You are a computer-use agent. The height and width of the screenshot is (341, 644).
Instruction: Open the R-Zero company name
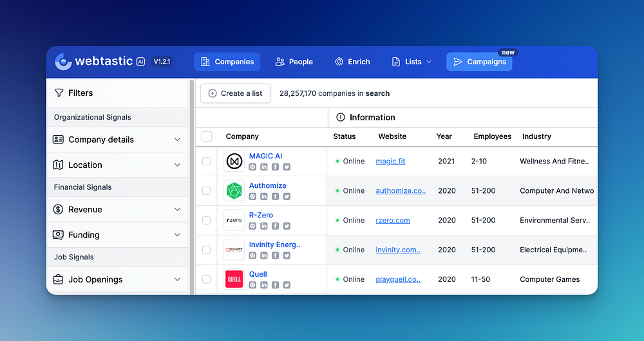(x=261, y=215)
